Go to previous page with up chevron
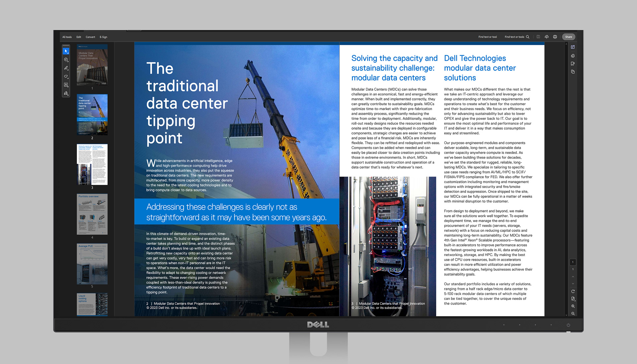This screenshot has width=637, height=364. (573, 276)
